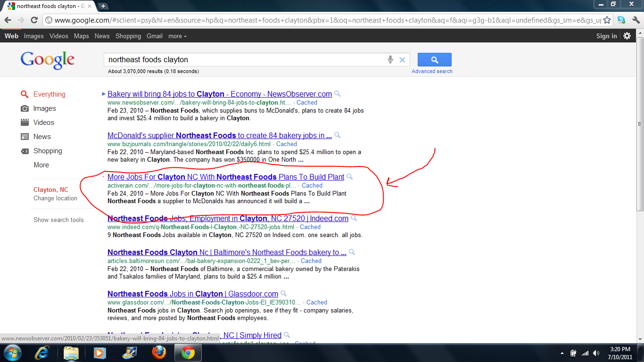644x362 pixels.
Task: Preview the Simply Hired result with its magnifier
Action: coord(287,335)
